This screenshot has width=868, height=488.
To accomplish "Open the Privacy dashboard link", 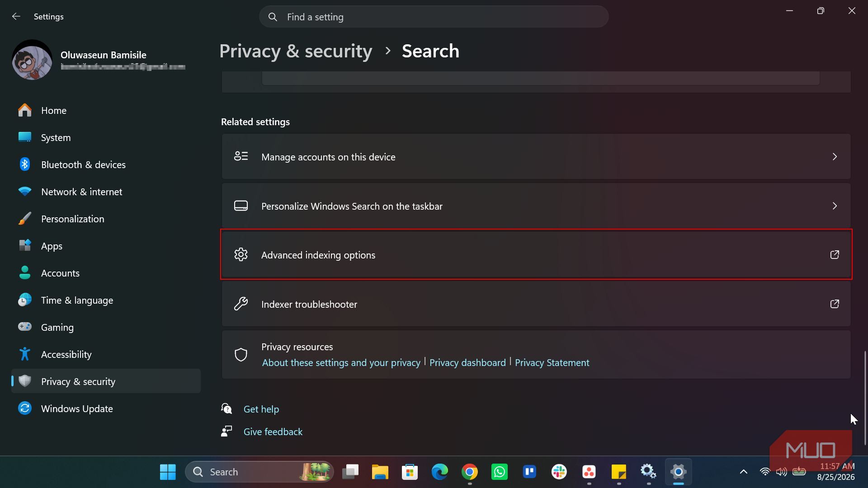I will (x=467, y=363).
